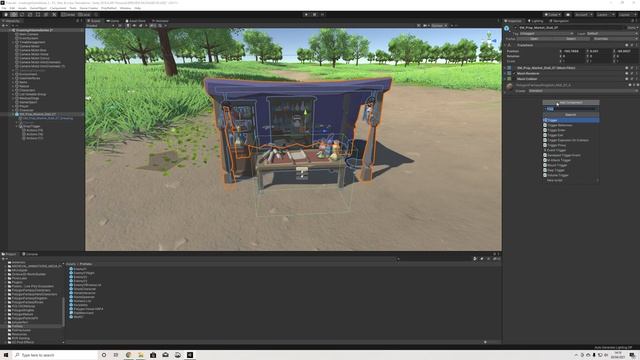Image resolution: width=640 pixels, height=360 pixels.
Task: Click the prefab Select button
Action: click(571, 39)
